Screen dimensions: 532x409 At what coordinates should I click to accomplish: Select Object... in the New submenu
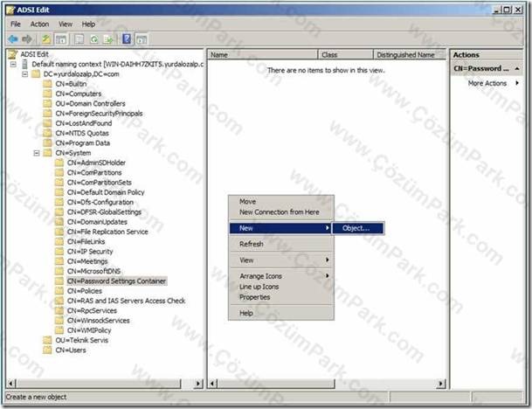tap(358, 228)
